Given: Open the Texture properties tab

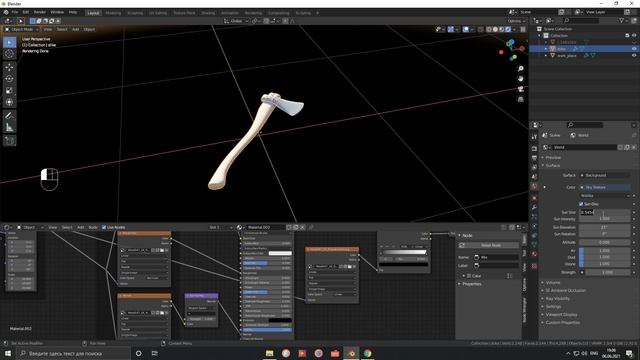Looking at the screenshot, I should click(534, 266).
